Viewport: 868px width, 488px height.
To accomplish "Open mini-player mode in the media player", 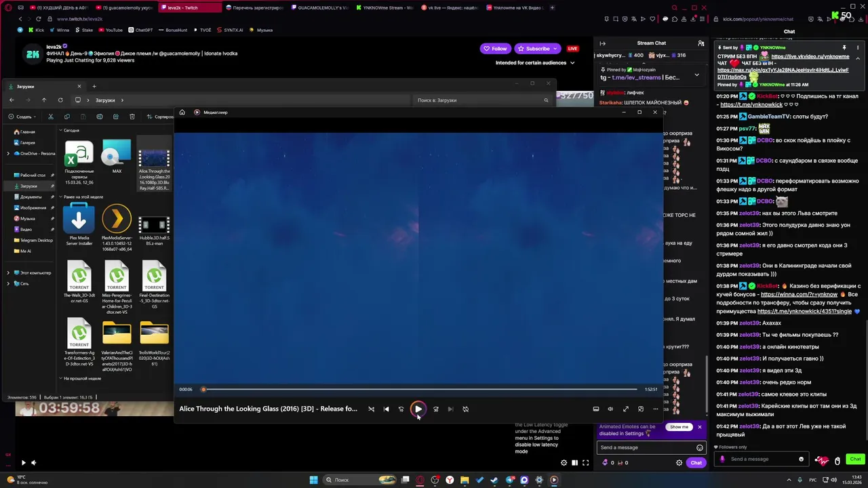I will (x=641, y=409).
